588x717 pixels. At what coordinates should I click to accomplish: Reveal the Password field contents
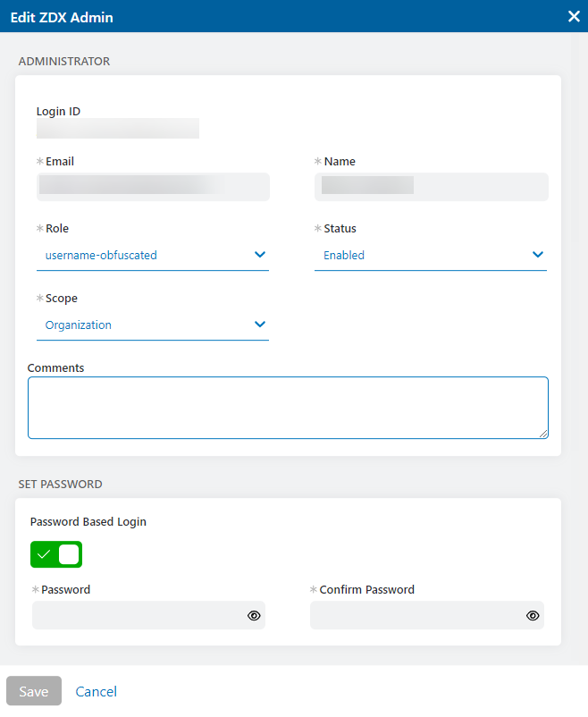click(253, 615)
